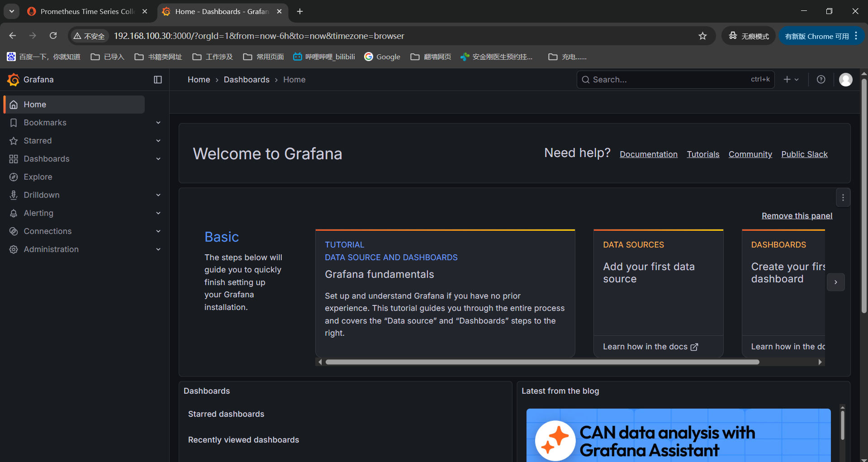Screen dimensions: 868x462
Task: Open the Community link
Action: [750, 154]
